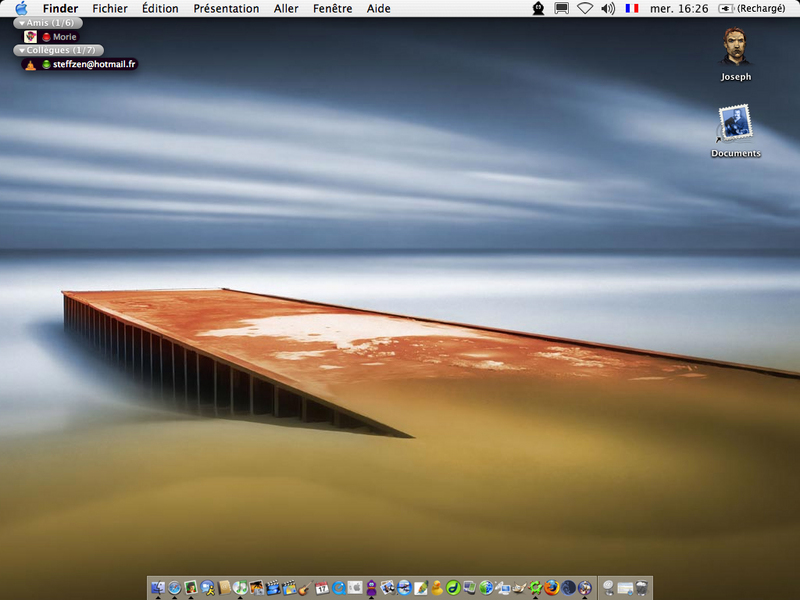Click the last round app icon before Dock separator
Image resolution: width=800 pixels, height=600 pixels.
(584, 588)
